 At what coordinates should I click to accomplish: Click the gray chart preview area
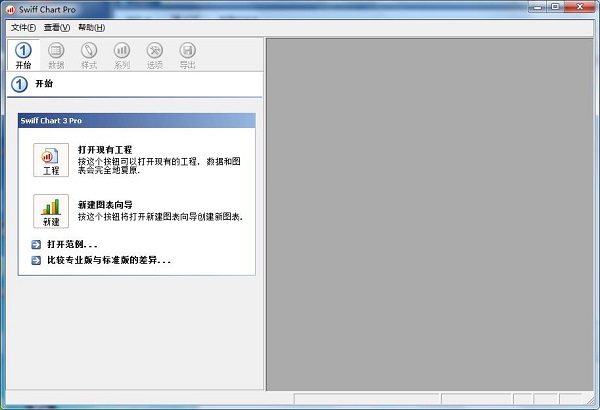pyautogui.click(x=430, y=214)
